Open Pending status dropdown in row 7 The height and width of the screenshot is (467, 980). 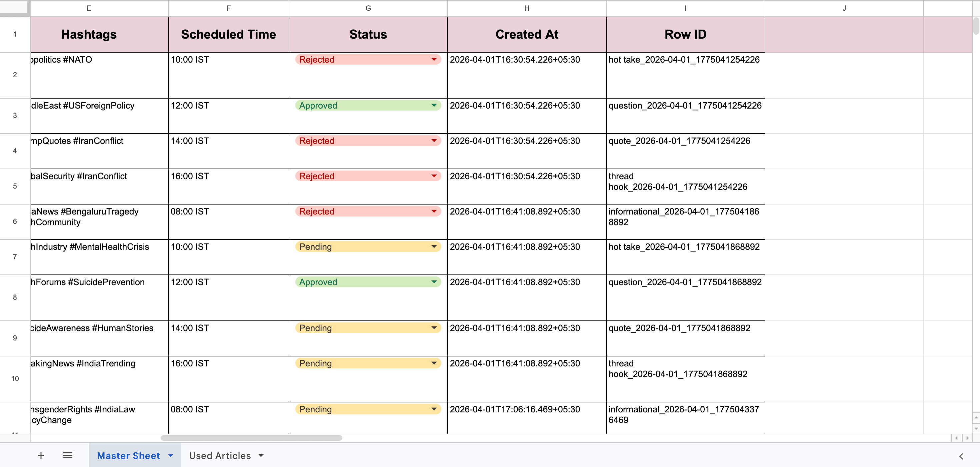click(434, 247)
